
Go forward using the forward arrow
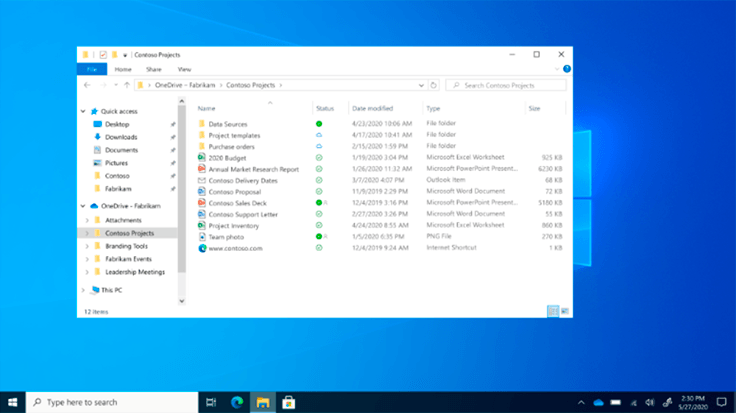[x=103, y=85]
